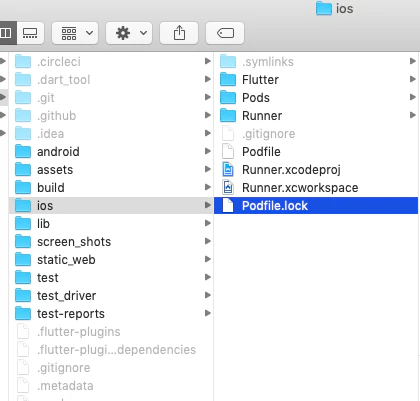Open the gear action menu
This screenshot has height=401, width=420.
click(129, 33)
